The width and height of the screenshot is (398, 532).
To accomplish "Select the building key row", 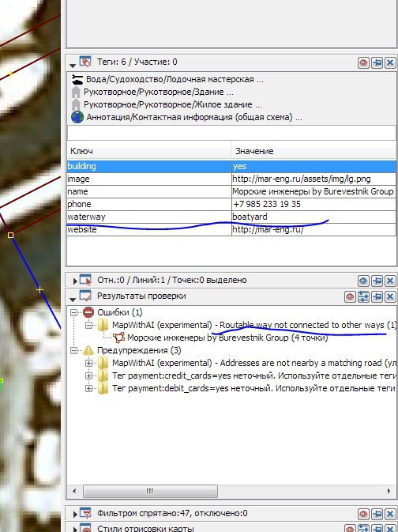I will click(148, 166).
